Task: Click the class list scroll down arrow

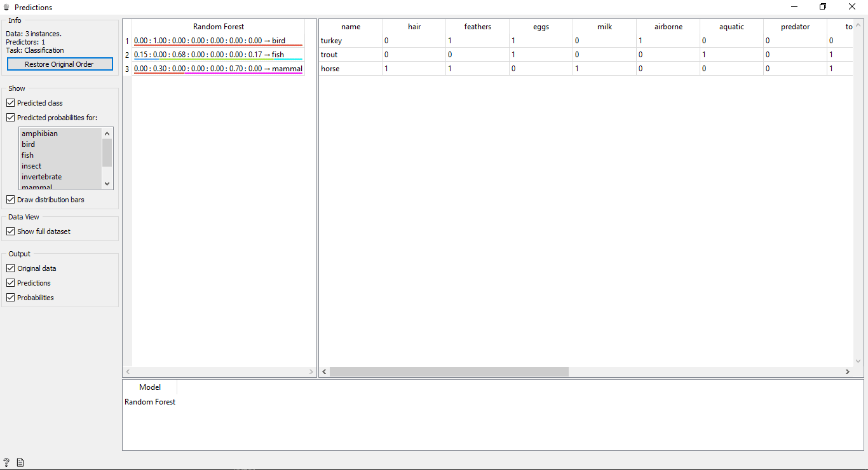Action: (107, 184)
